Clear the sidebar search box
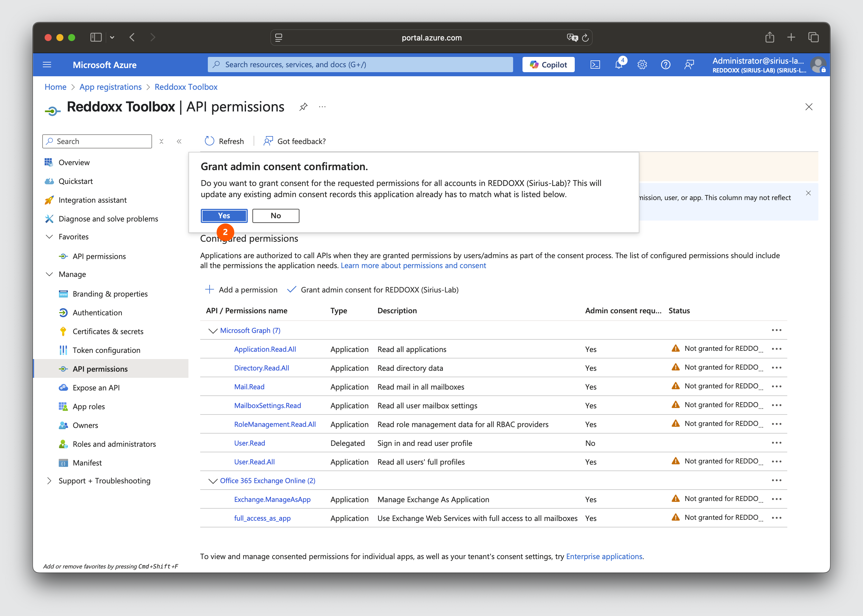 click(161, 141)
